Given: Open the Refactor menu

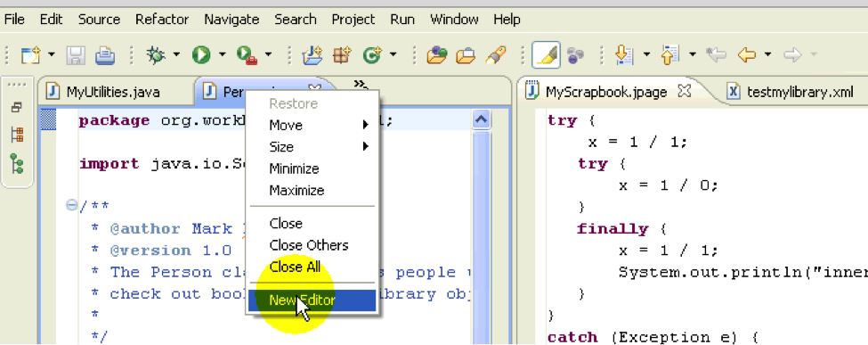Looking at the screenshot, I should point(162,20).
